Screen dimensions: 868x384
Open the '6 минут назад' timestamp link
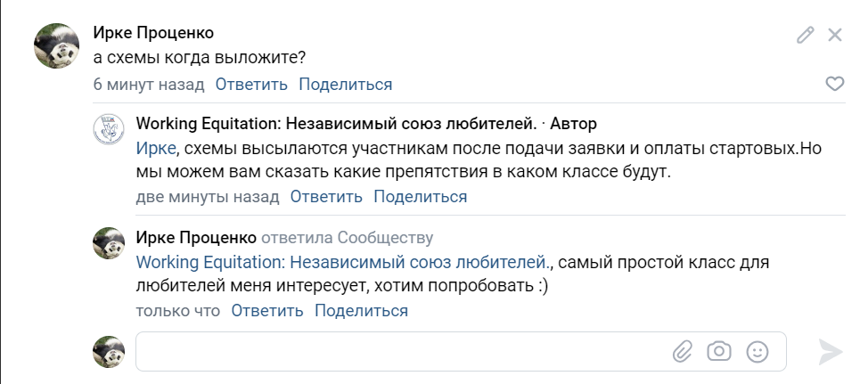point(149,85)
